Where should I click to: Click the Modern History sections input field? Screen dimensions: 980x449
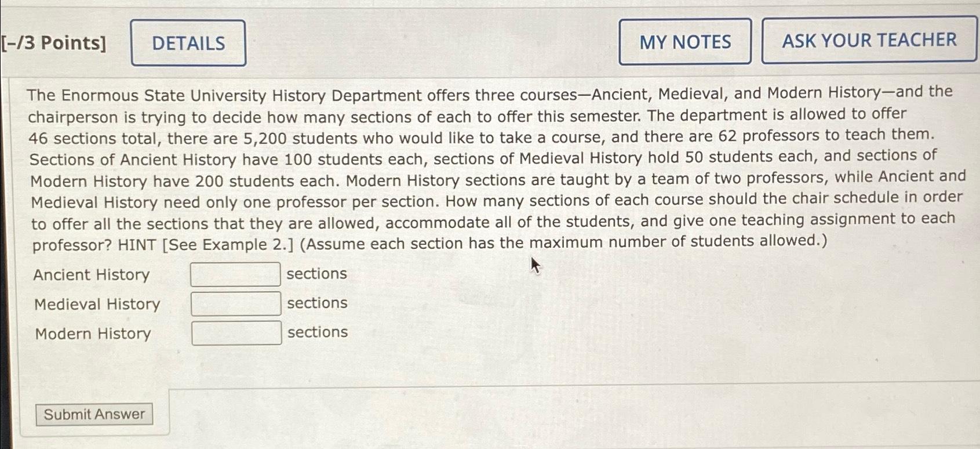point(236,332)
